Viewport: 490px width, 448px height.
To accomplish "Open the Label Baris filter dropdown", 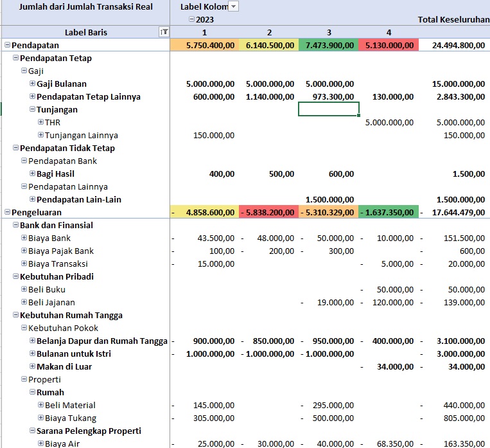I will [164, 32].
